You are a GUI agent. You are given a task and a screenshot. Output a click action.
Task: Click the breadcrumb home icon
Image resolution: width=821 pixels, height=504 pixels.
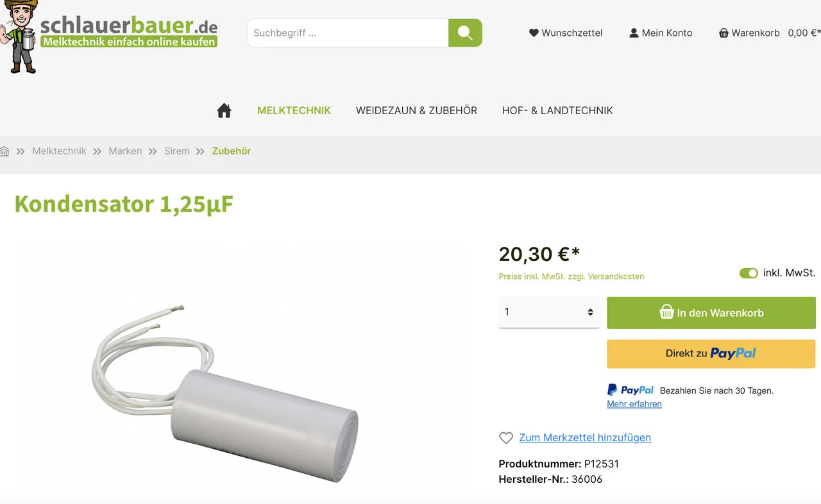(x=4, y=151)
